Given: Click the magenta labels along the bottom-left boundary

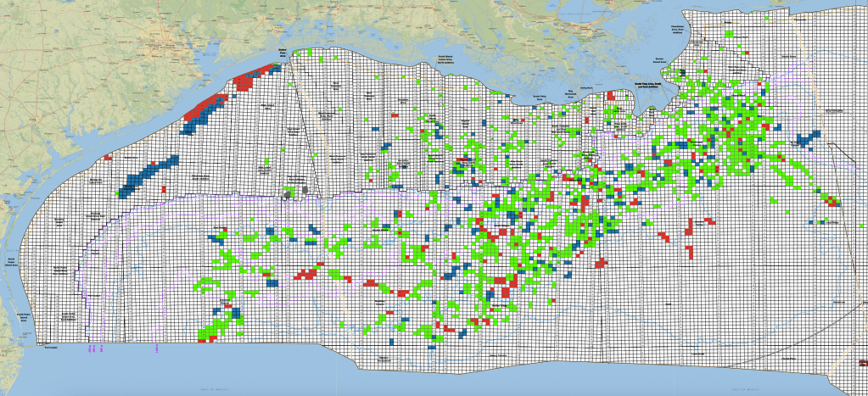Looking at the screenshot, I should click(x=93, y=348).
